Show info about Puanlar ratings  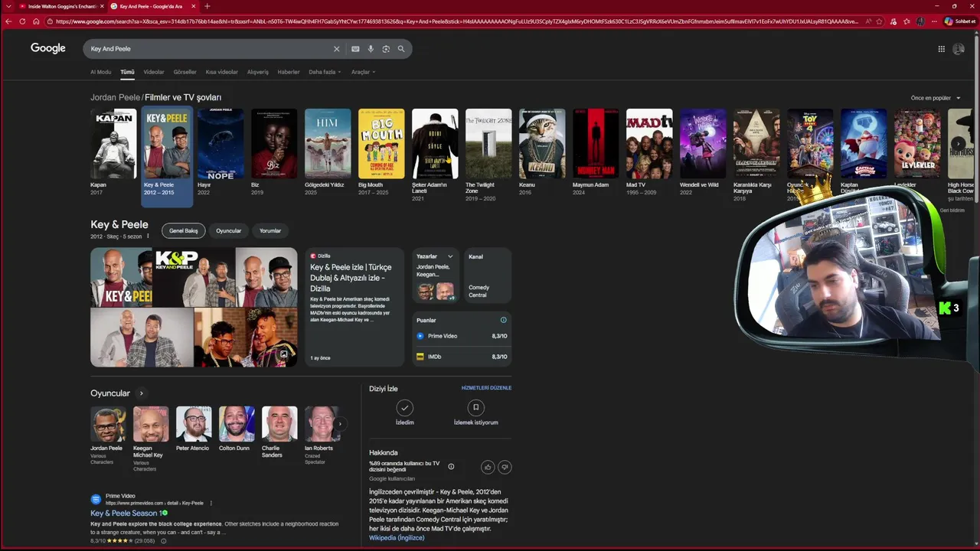tap(503, 320)
